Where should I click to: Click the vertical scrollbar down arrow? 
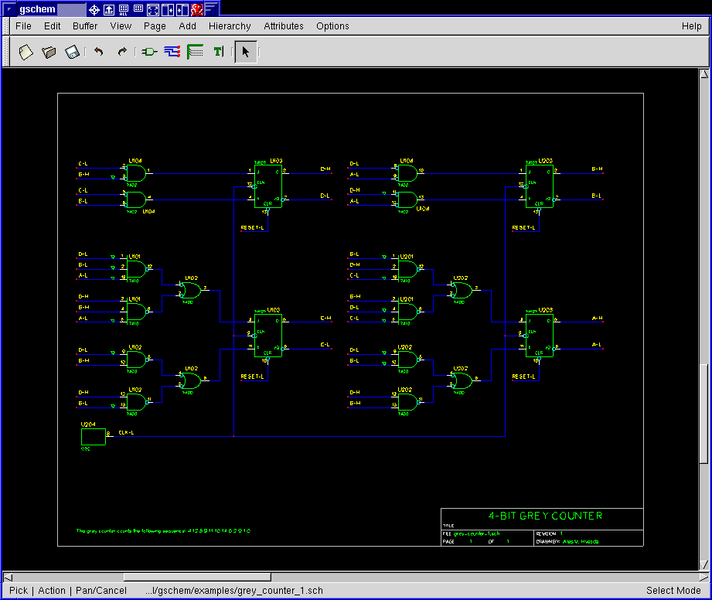click(704, 565)
